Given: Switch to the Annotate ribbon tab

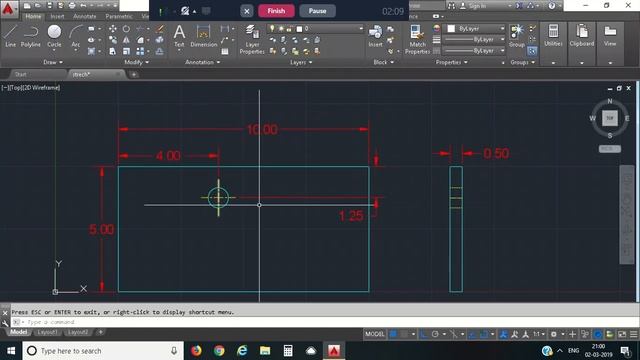Looking at the screenshot, I should pyautogui.click(x=84, y=16).
